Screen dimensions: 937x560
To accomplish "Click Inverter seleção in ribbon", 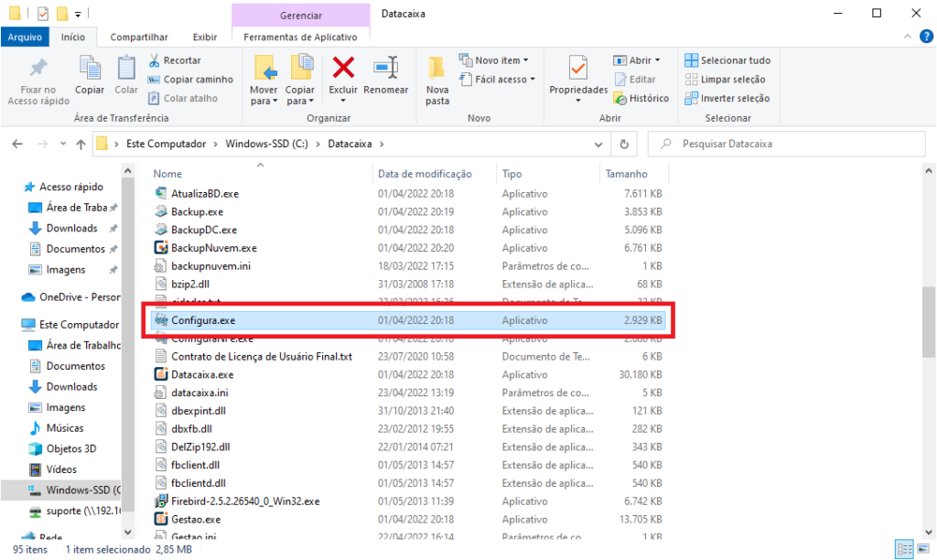I will [727, 98].
